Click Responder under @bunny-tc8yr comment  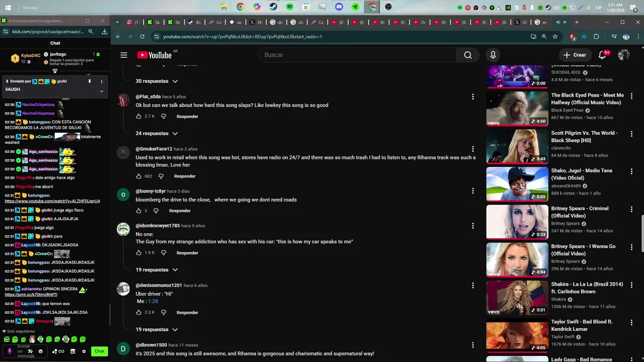click(x=180, y=211)
